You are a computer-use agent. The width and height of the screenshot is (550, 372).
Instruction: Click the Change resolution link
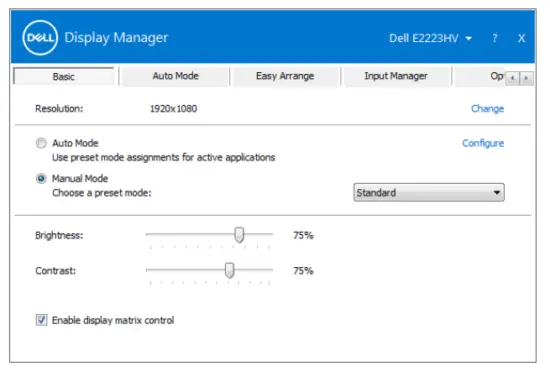pos(487,109)
